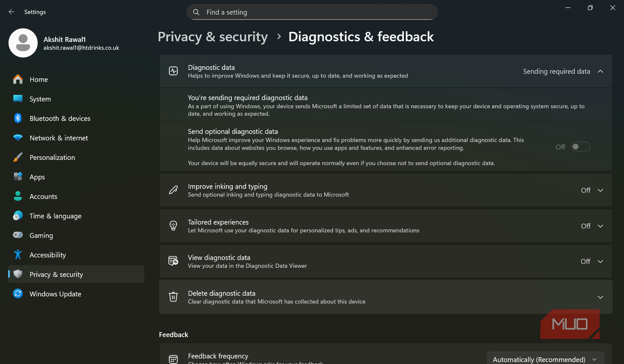624x364 pixels.
Task: Click the trash icon for Delete diagnostic data
Action: coord(173,297)
